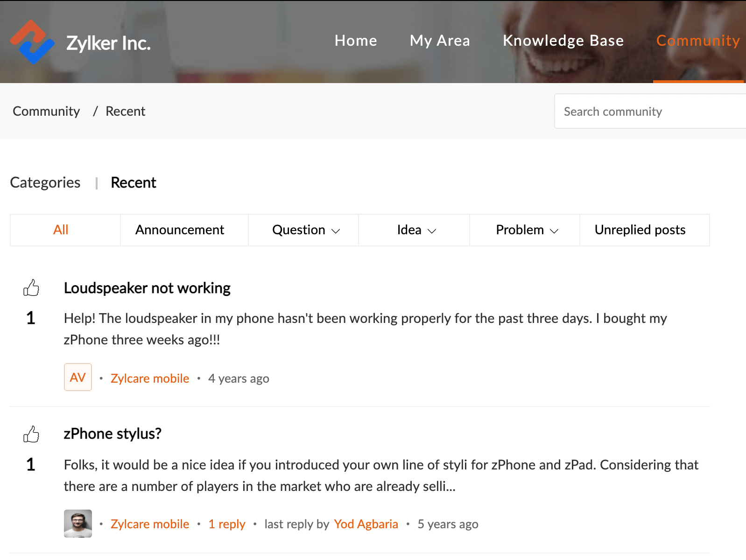The width and height of the screenshot is (746, 560).
Task: Go to the Home page
Action: click(356, 41)
